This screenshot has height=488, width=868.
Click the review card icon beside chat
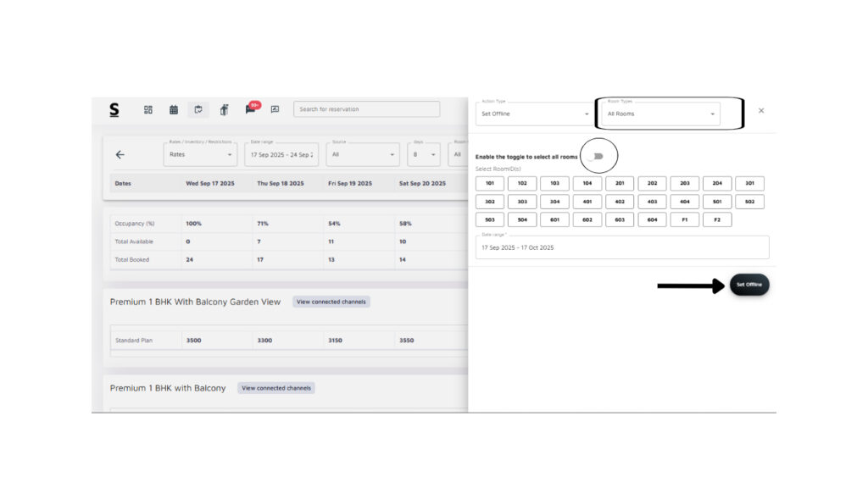pos(275,109)
